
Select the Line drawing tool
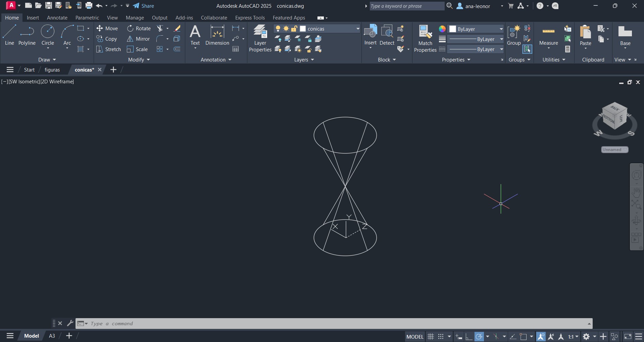(9, 35)
